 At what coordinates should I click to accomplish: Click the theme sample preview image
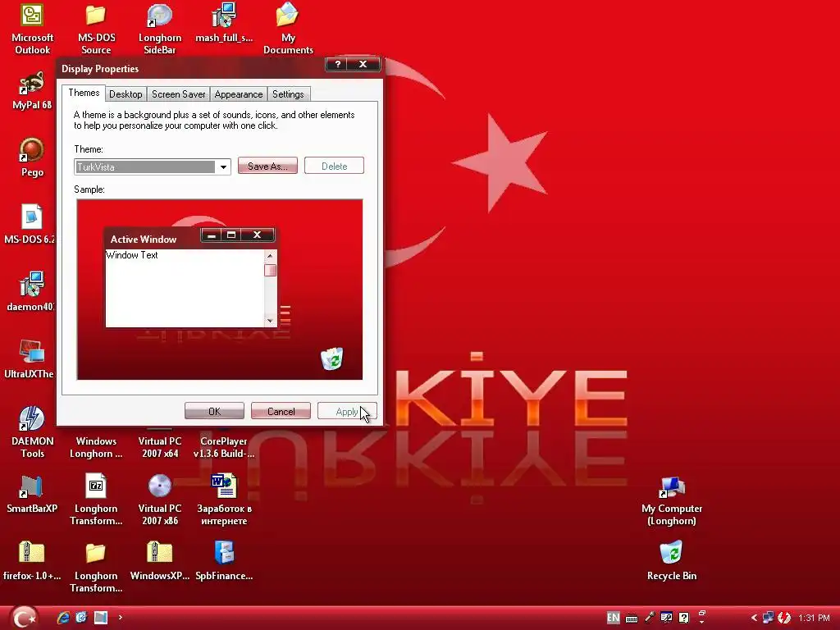pyautogui.click(x=220, y=290)
